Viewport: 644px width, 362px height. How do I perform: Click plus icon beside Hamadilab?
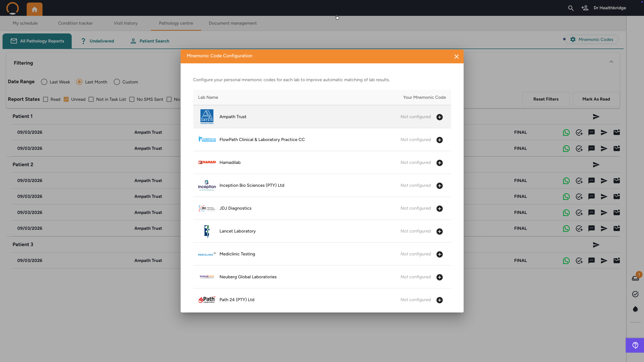pyautogui.click(x=439, y=163)
